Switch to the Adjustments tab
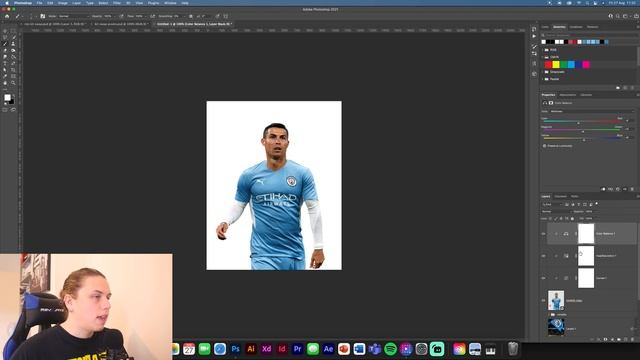The height and width of the screenshot is (360, 640). click(568, 95)
